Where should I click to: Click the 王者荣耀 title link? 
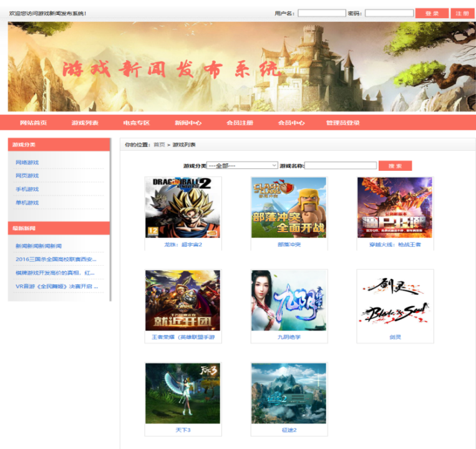point(183,337)
